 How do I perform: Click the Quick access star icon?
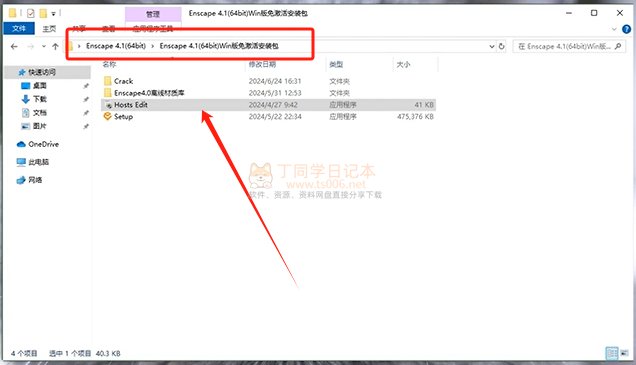click(x=22, y=72)
